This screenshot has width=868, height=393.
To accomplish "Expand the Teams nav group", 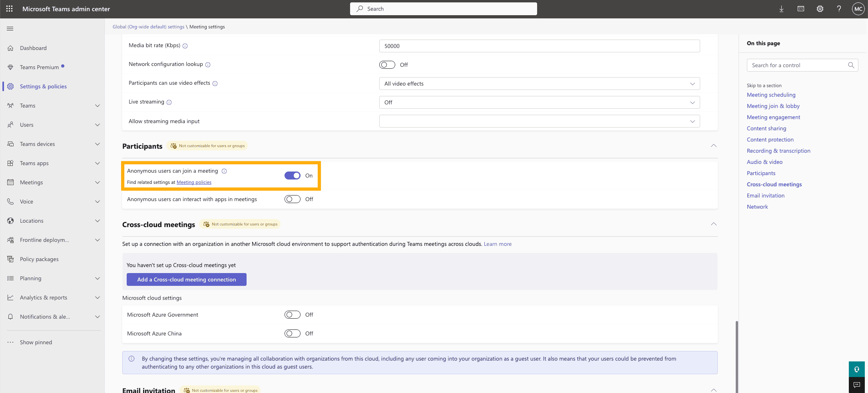I will point(97,106).
